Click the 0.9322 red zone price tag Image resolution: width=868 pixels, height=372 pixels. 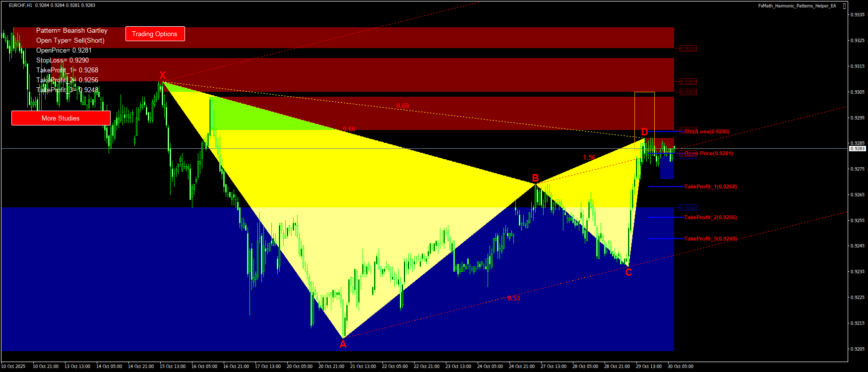[688, 49]
